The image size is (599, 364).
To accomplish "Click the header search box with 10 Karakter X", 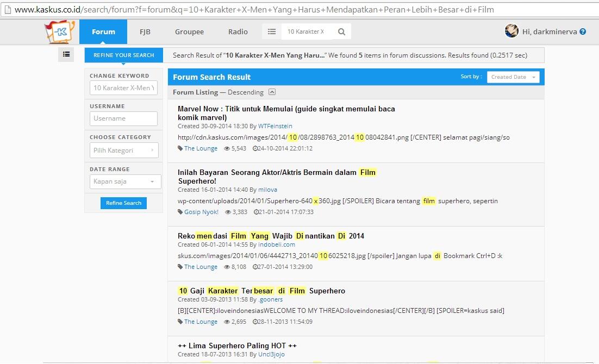I will pos(308,32).
